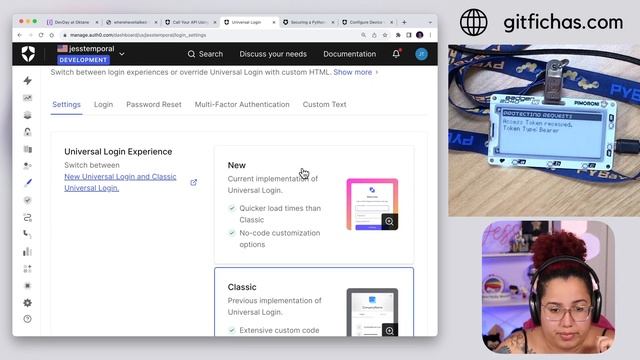Switch to the Password Reset tab
Viewport: 640px width, 360px height.
[x=154, y=104]
